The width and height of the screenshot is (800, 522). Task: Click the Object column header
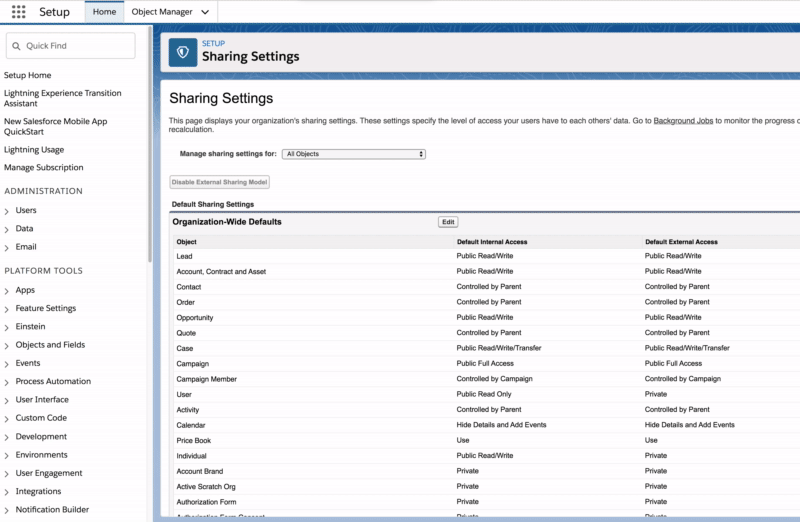[186, 242]
